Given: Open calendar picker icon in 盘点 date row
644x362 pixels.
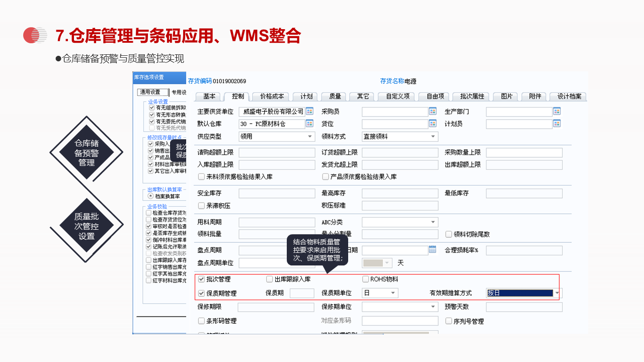Looking at the screenshot, I should pyautogui.click(x=433, y=249).
